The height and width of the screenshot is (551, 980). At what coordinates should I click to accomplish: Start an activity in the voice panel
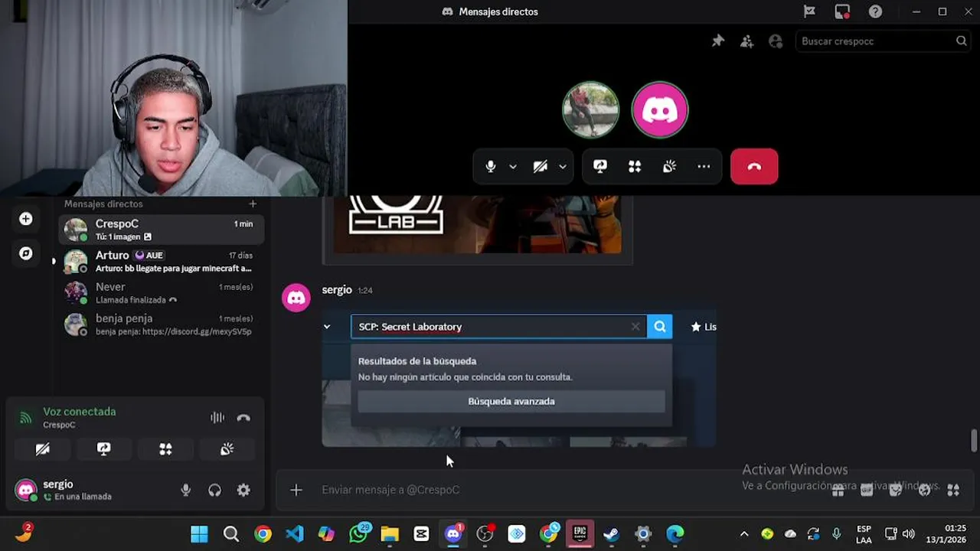pos(165,449)
